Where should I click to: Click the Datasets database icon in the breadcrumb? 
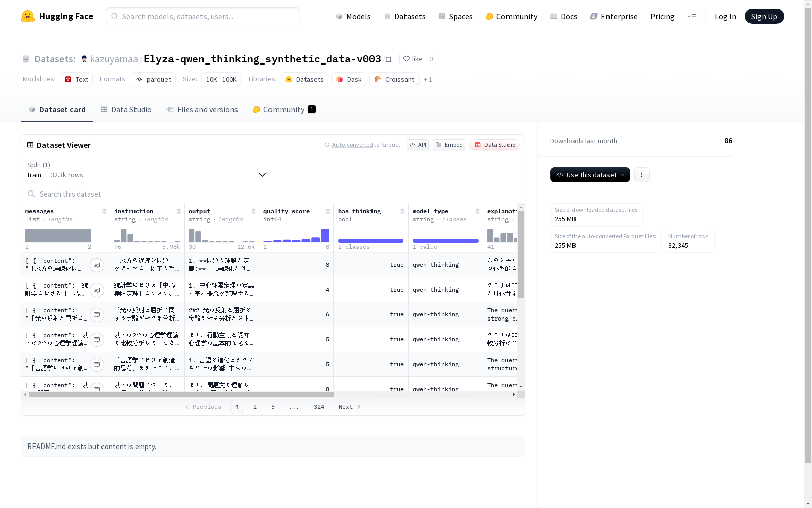click(26, 59)
